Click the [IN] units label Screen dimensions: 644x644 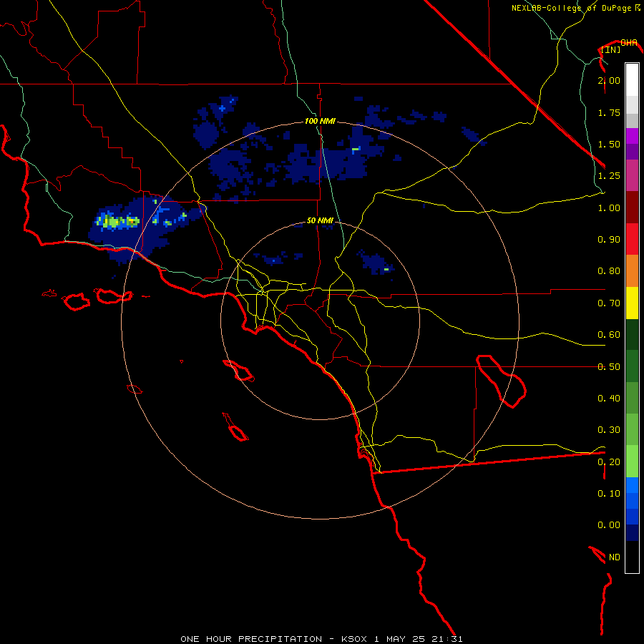pos(610,49)
